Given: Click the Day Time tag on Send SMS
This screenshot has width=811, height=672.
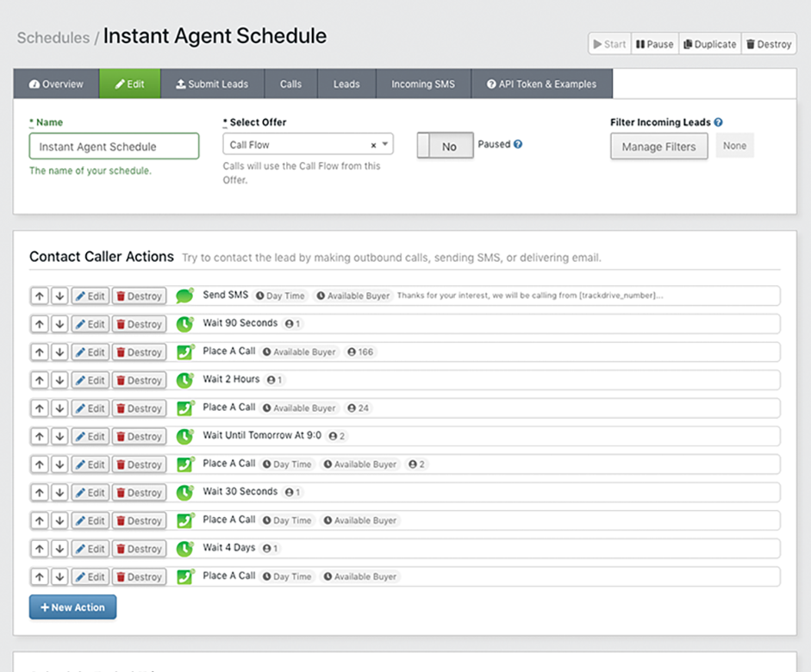Looking at the screenshot, I should click(x=280, y=296).
